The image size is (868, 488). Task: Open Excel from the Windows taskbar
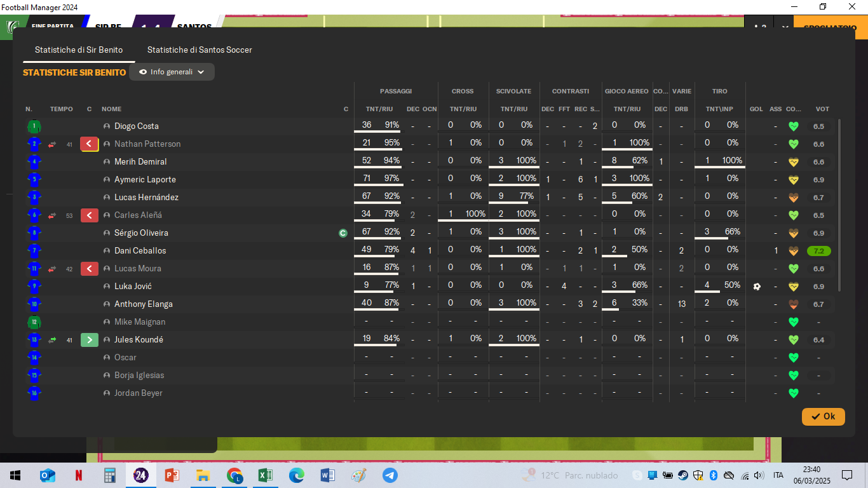pos(266,475)
